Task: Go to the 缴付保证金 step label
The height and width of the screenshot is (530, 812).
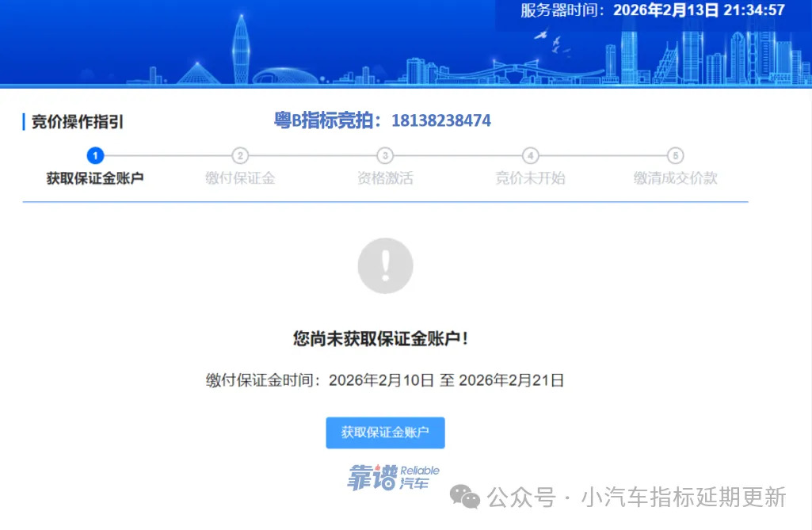Action: coord(240,178)
